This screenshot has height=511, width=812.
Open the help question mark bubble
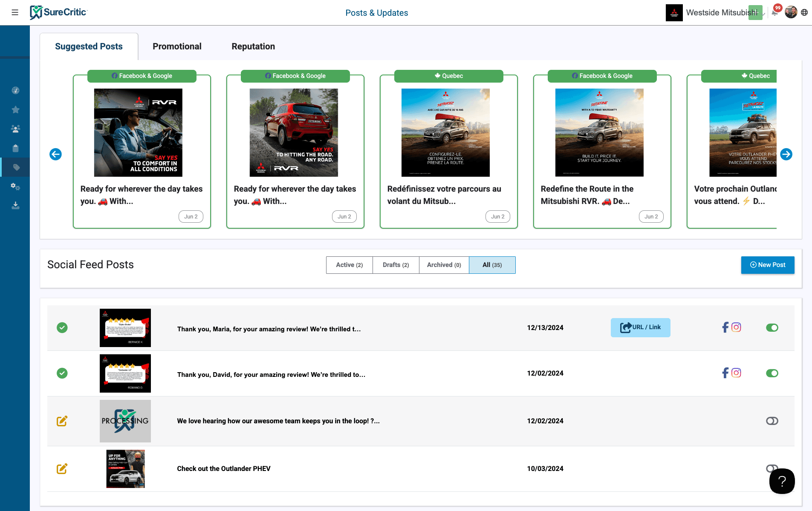click(x=782, y=481)
